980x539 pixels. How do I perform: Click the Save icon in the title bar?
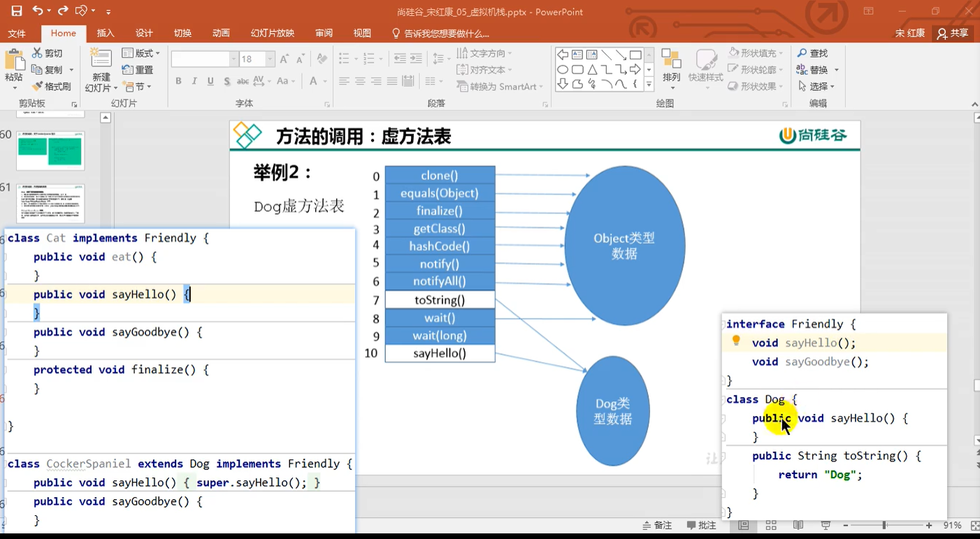(x=17, y=11)
